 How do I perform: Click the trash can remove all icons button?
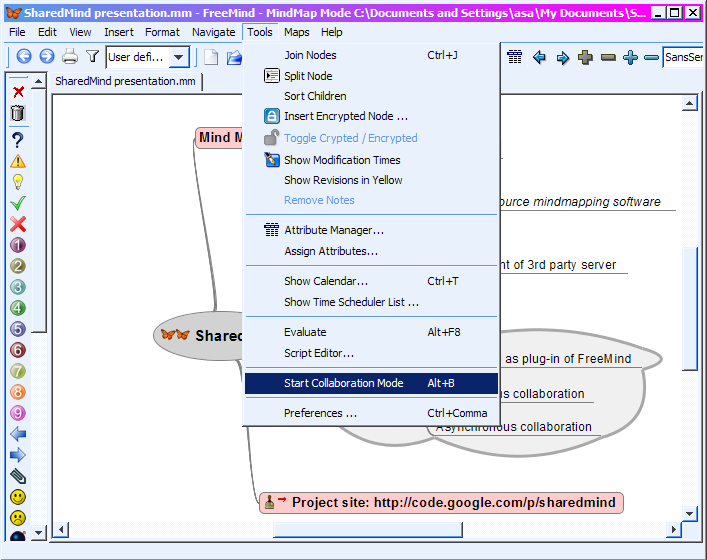18,113
